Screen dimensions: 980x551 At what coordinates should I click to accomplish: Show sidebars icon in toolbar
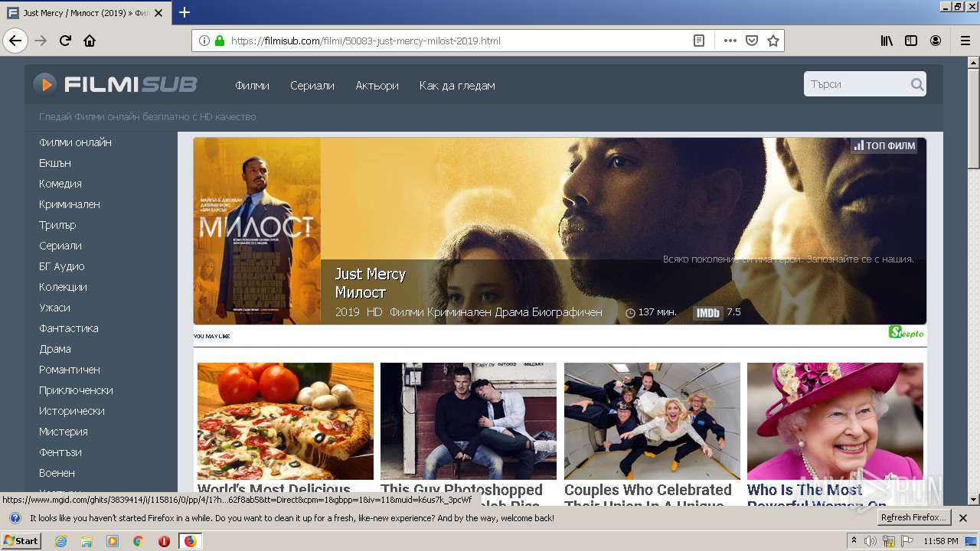911,41
